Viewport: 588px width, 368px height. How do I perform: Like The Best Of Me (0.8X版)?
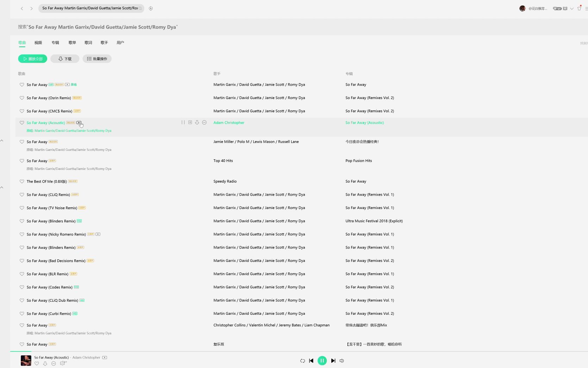(22, 182)
